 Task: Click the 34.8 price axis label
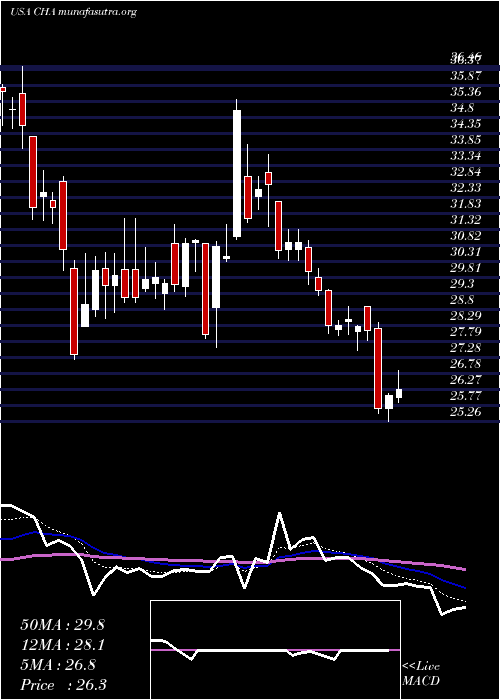coord(462,108)
